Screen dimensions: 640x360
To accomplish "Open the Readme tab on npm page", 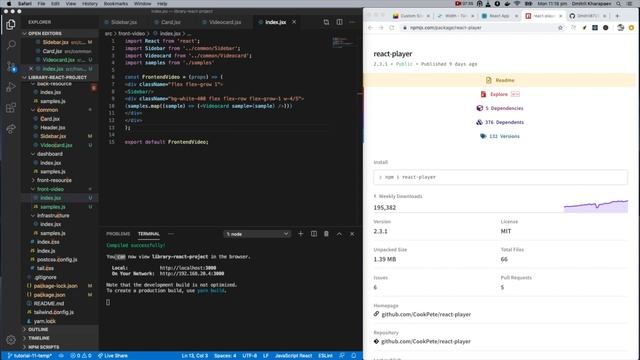I will tap(500, 80).
